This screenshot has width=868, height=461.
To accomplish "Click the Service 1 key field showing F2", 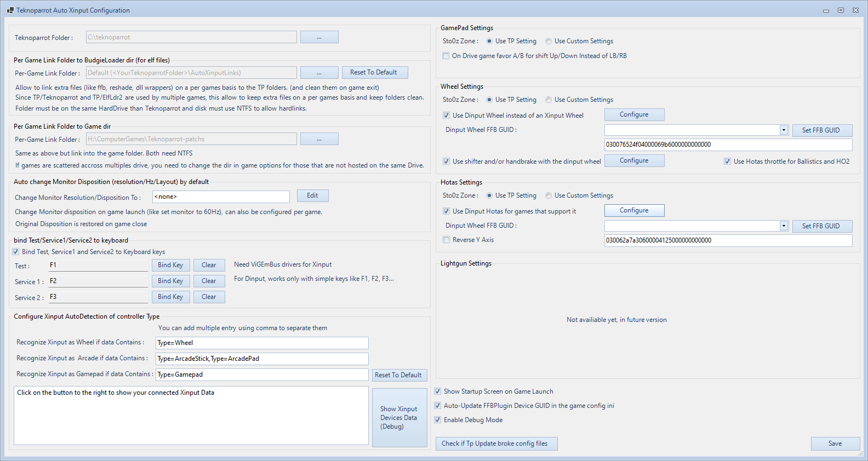I will (x=98, y=281).
